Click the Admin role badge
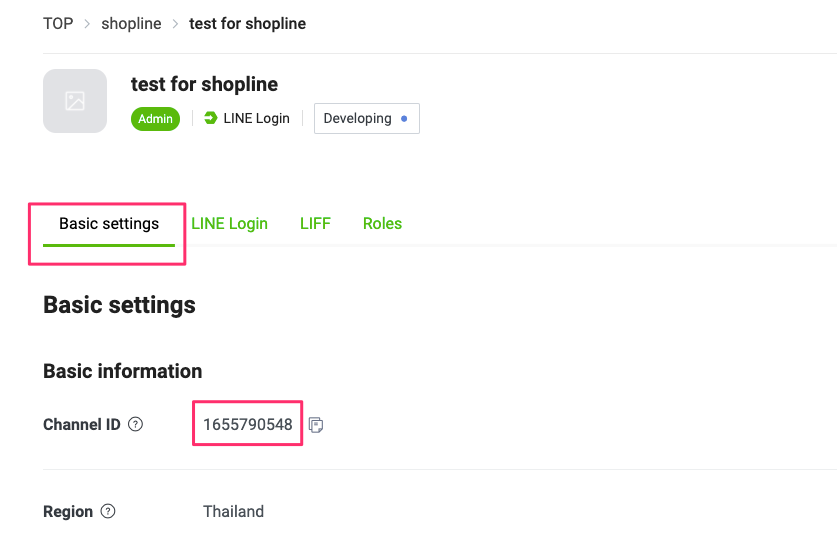 [x=155, y=118]
